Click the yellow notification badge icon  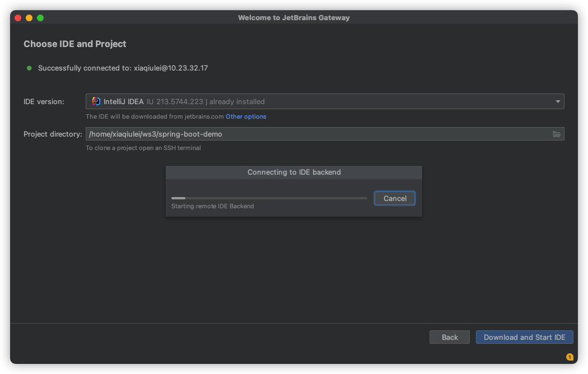pos(570,357)
